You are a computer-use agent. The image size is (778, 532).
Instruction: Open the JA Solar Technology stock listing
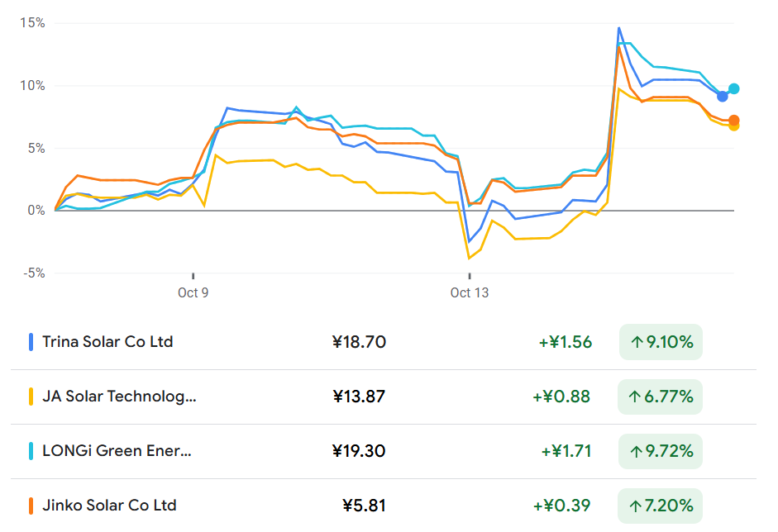[119, 397]
